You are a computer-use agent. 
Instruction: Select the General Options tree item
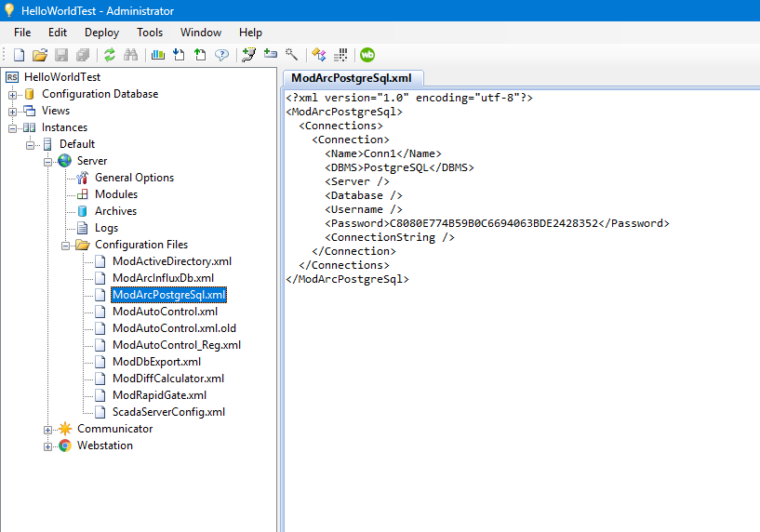tap(134, 178)
